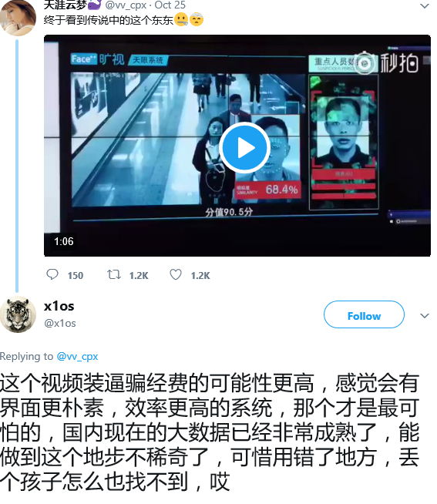437x504 pixels.
Task: Follow the x1os account
Action: [x=364, y=314]
